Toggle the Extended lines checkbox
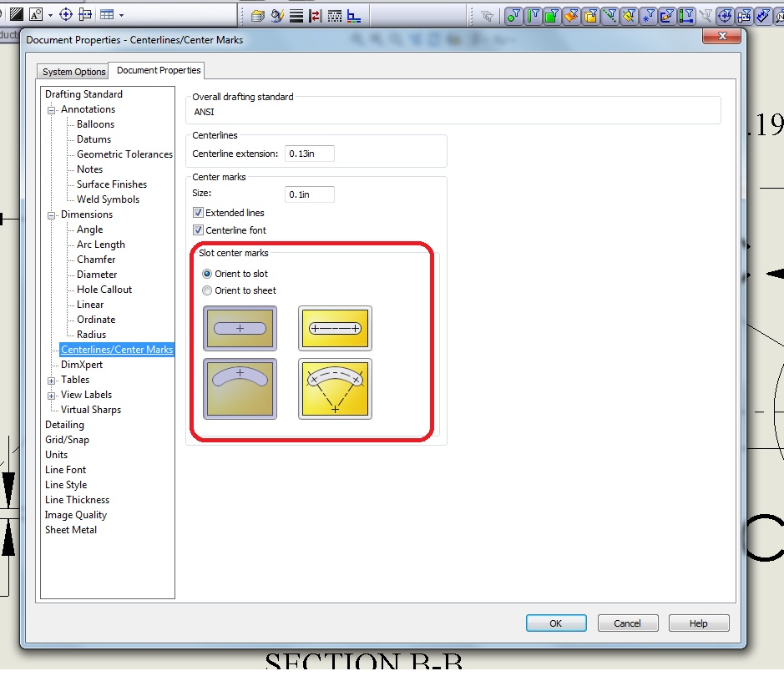 (x=199, y=213)
